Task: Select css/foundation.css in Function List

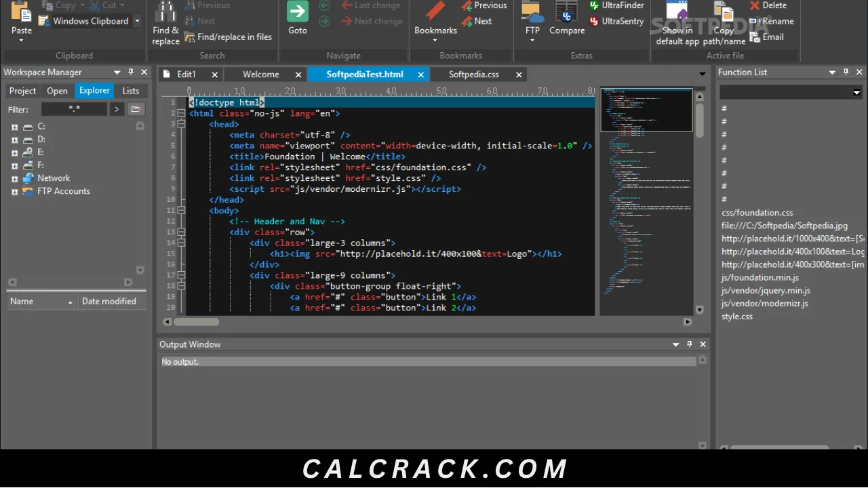Action: click(757, 213)
